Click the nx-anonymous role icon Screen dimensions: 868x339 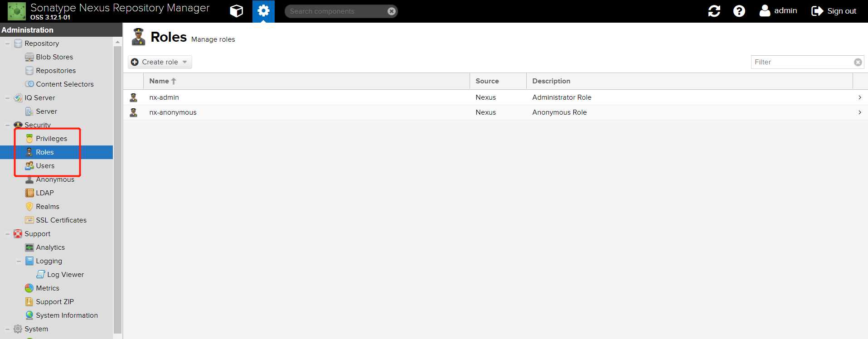(134, 112)
